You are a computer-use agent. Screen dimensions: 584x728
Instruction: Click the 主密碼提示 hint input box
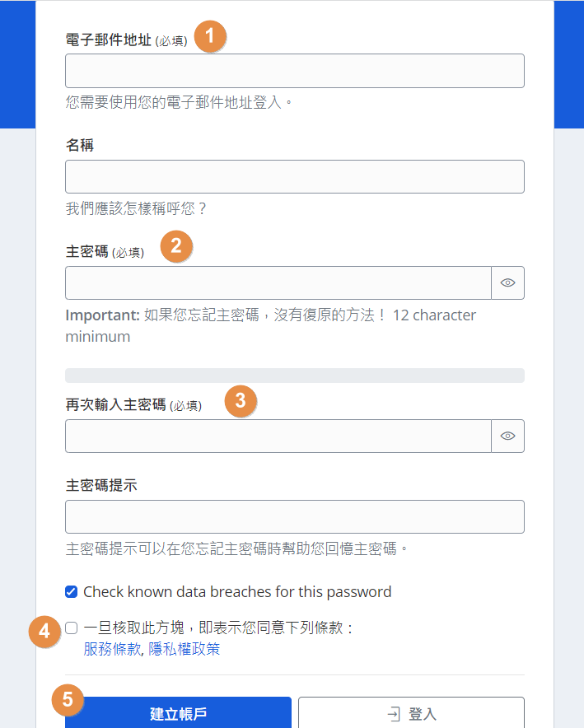pyautogui.click(x=294, y=516)
